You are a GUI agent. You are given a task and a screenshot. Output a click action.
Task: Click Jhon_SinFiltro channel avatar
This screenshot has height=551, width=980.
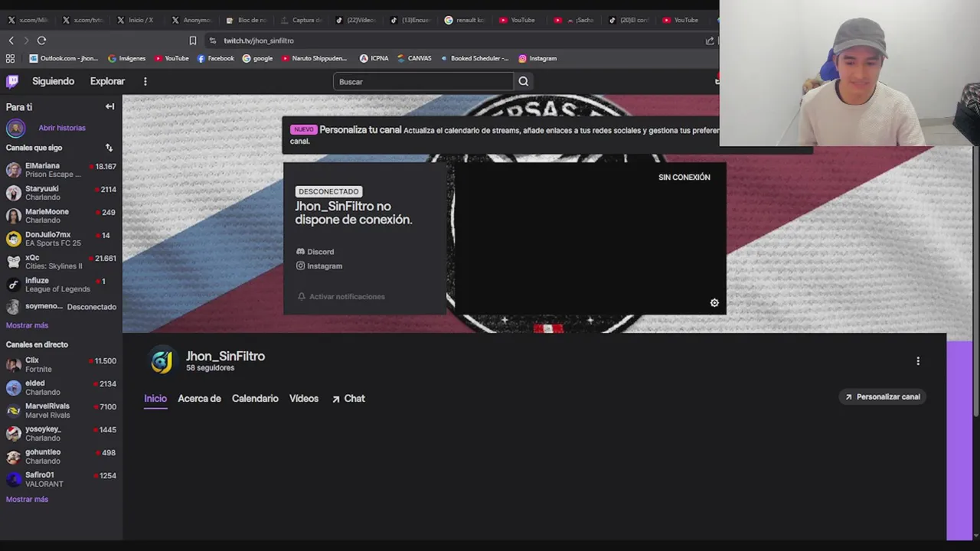pyautogui.click(x=162, y=360)
